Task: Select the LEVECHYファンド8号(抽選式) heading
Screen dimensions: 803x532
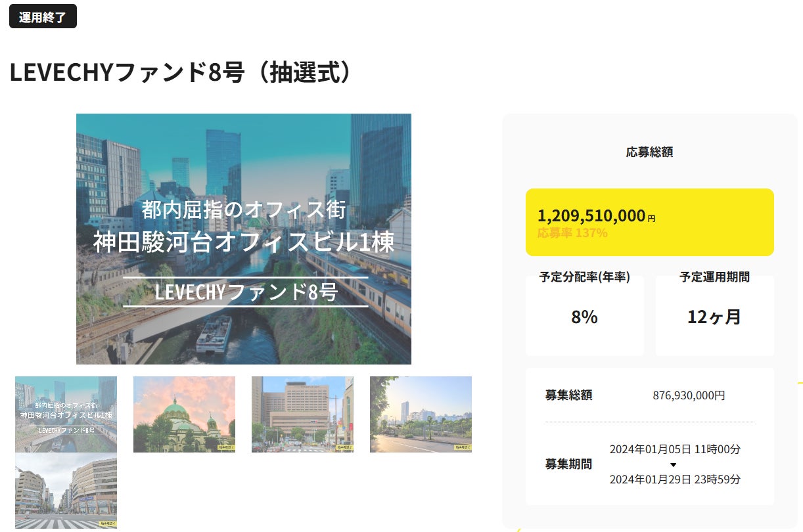Action: (181, 73)
